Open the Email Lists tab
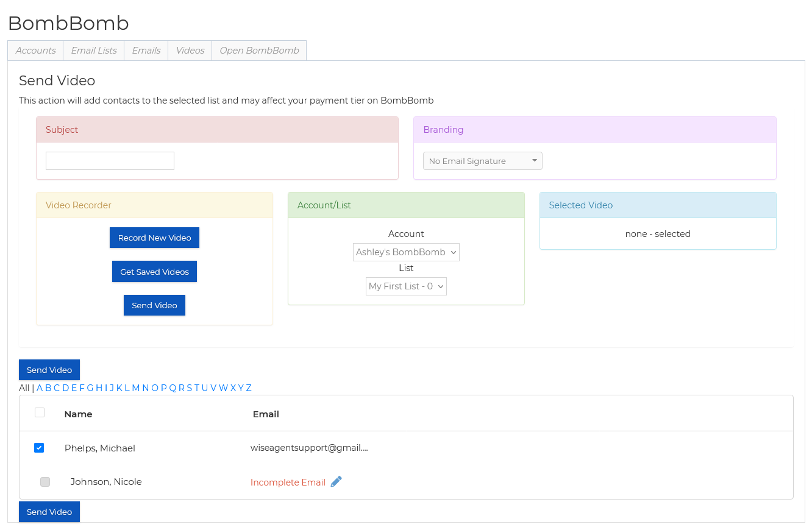This screenshot has width=812, height=530. point(94,51)
